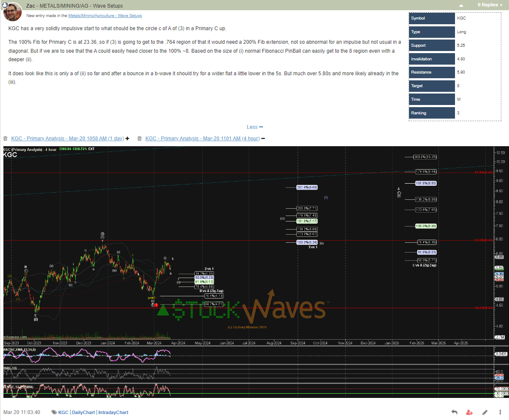Collapse the 4 hour chart with minus sign
This screenshot has width=509, height=420.
coord(263,139)
